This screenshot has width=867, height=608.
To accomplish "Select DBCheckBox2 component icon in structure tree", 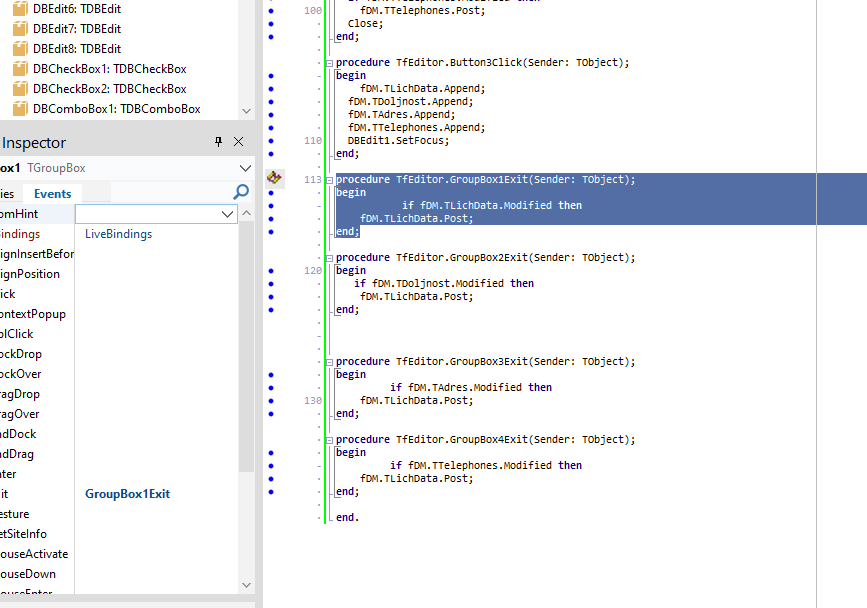I will coord(20,88).
